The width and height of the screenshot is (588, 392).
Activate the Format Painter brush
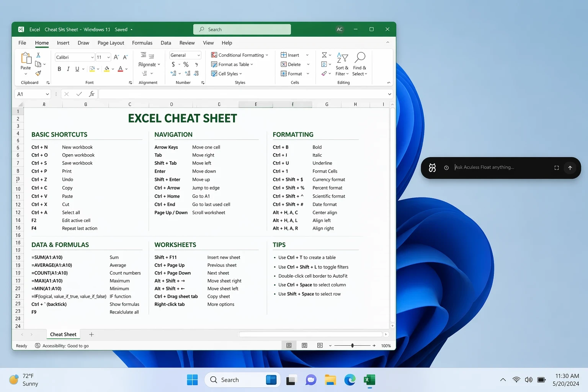click(38, 73)
